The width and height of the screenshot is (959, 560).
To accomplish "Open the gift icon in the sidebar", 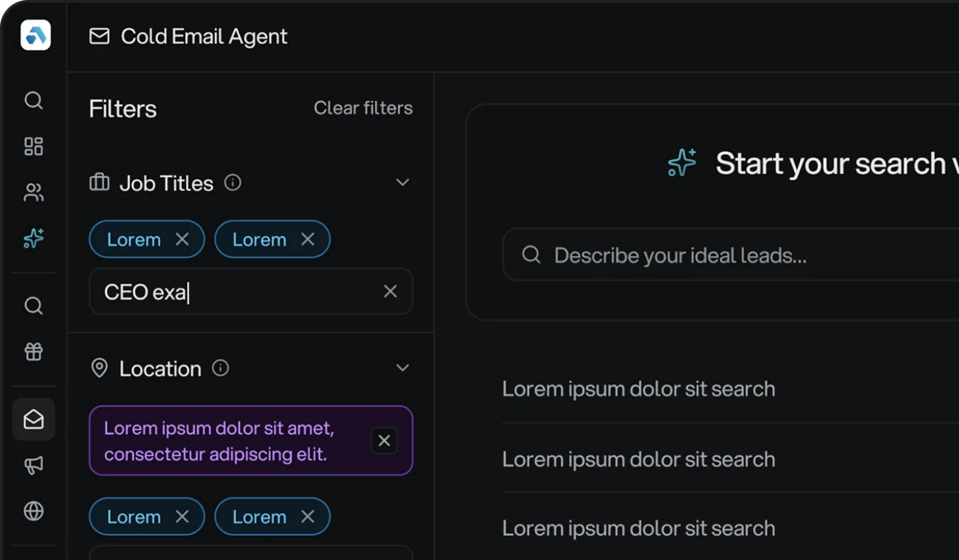I will point(33,351).
